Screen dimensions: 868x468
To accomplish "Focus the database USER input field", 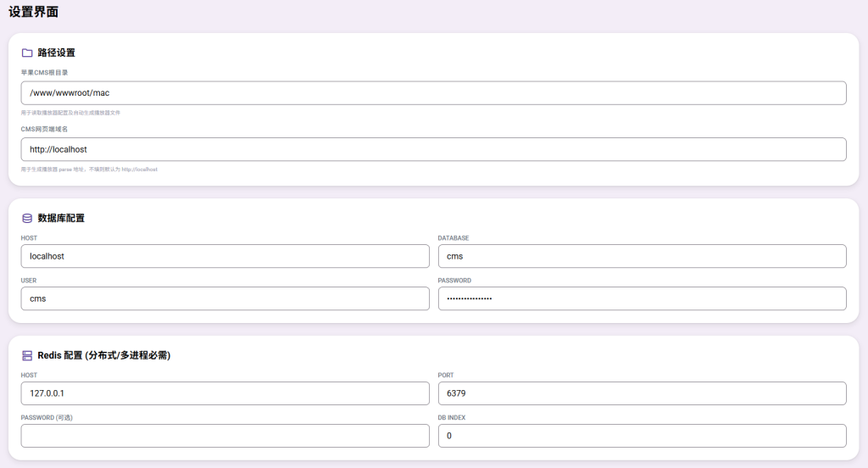I will (225, 298).
